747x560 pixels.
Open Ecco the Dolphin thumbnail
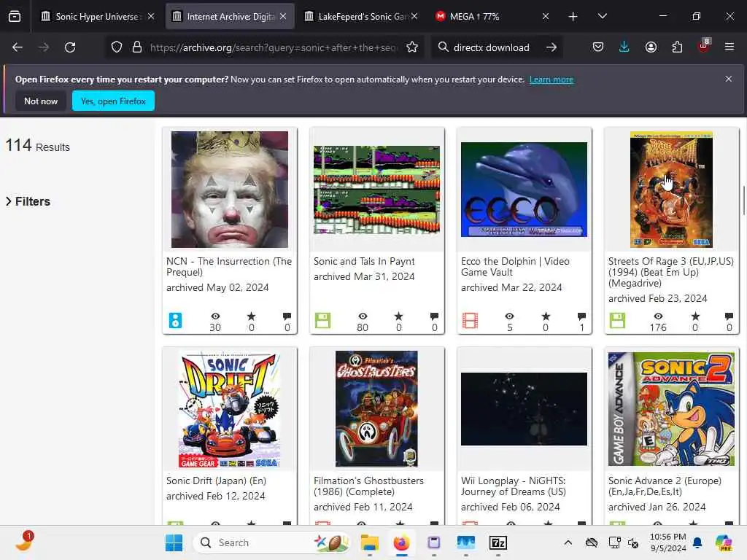click(524, 190)
